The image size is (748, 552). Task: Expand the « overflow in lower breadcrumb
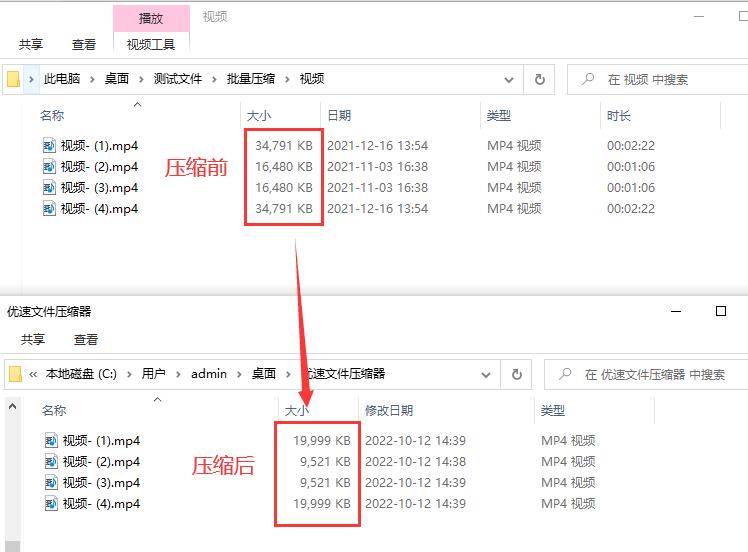[33, 375]
